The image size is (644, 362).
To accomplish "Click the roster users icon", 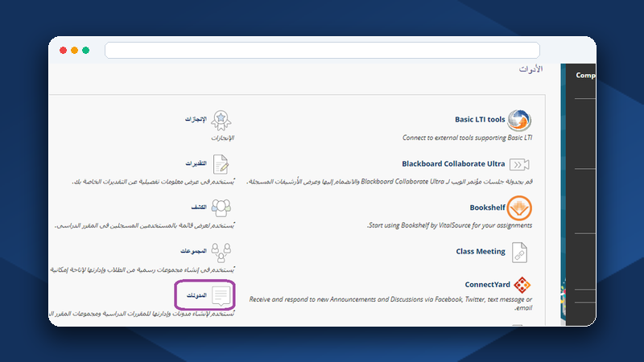I will (x=221, y=208).
